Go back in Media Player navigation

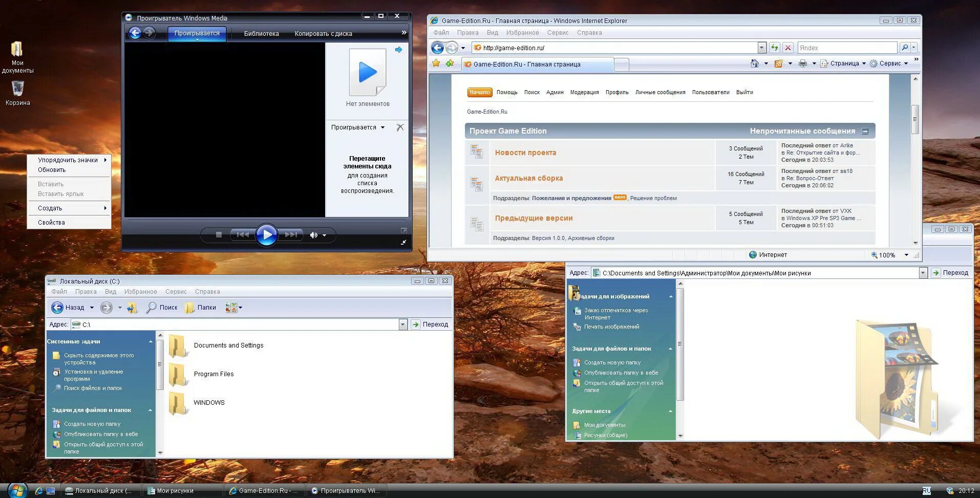pos(135,33)
